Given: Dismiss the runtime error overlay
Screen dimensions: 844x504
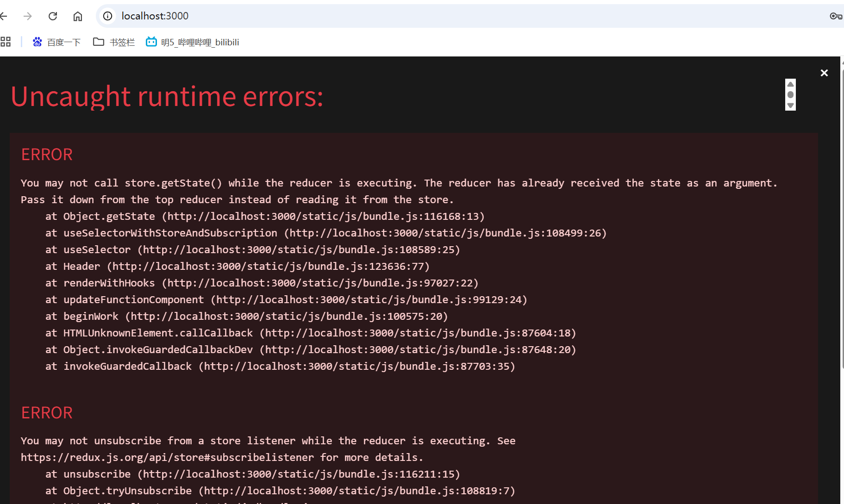Looking at the screenshot, I should 824,73.
